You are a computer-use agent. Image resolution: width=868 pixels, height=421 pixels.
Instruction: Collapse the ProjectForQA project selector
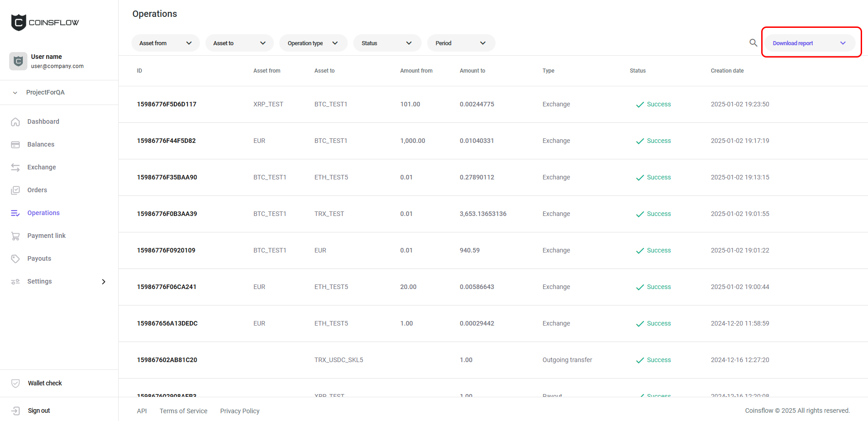pyautogui.click(x=15, y=93)
